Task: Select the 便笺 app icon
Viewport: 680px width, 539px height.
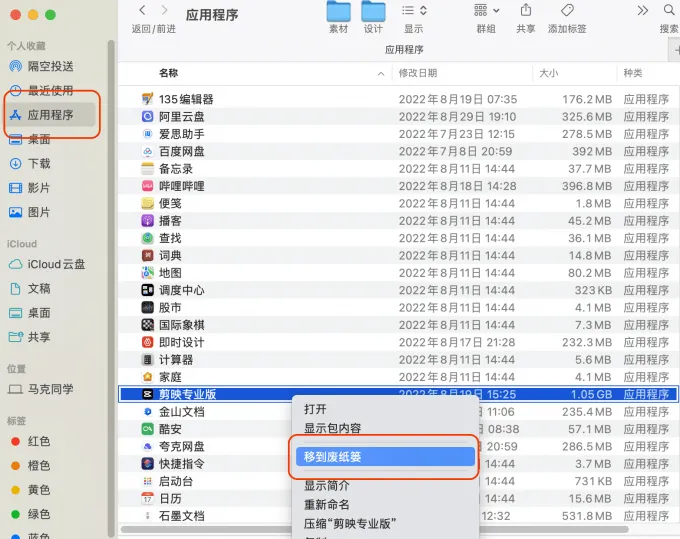Action: 147,203
